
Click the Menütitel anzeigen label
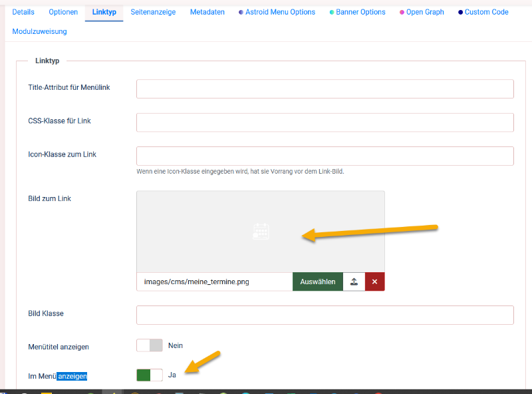click(59, 347)
